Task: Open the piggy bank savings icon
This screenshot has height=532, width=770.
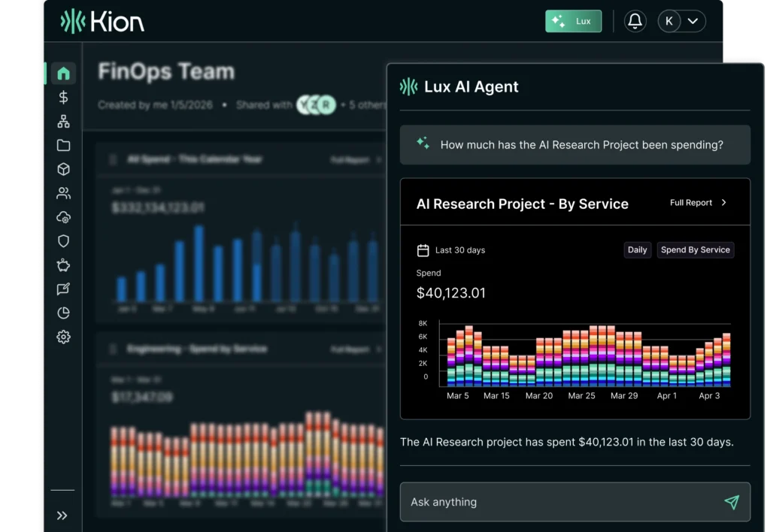Action: (63, 265)
